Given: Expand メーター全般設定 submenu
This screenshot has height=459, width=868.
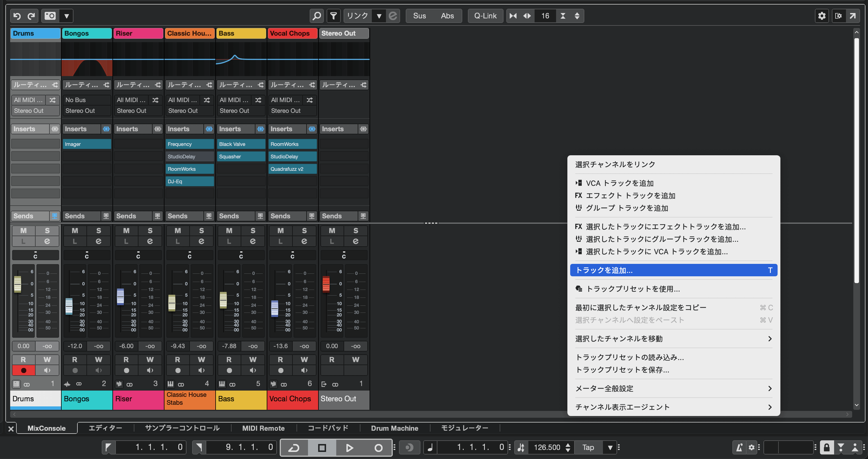Looking at the screenshot, I should [673, 389].
